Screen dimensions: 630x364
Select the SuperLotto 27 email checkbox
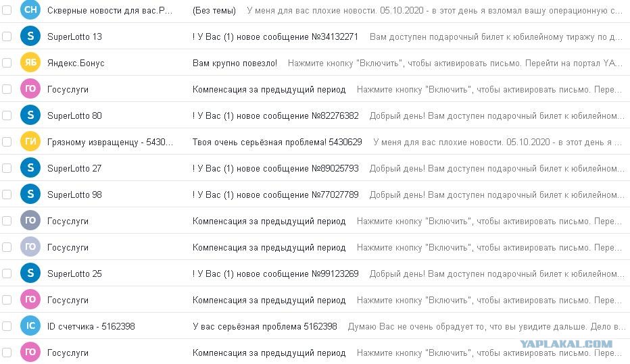[7, 168]
